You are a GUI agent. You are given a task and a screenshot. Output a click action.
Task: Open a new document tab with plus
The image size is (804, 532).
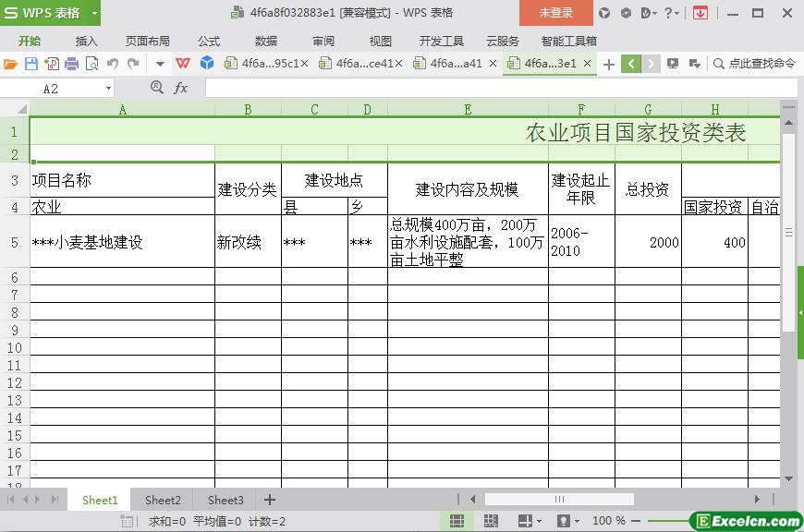pyautogui.click(x=608, y=64)
